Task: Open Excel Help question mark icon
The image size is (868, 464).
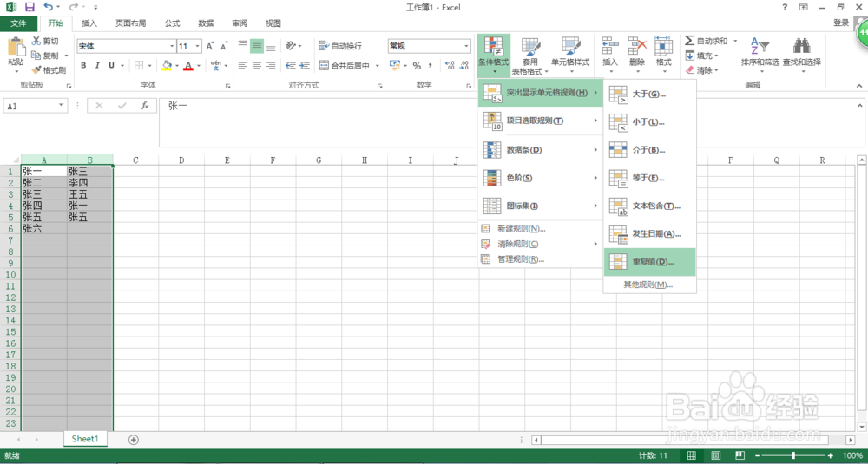Action: pos(785,7)
